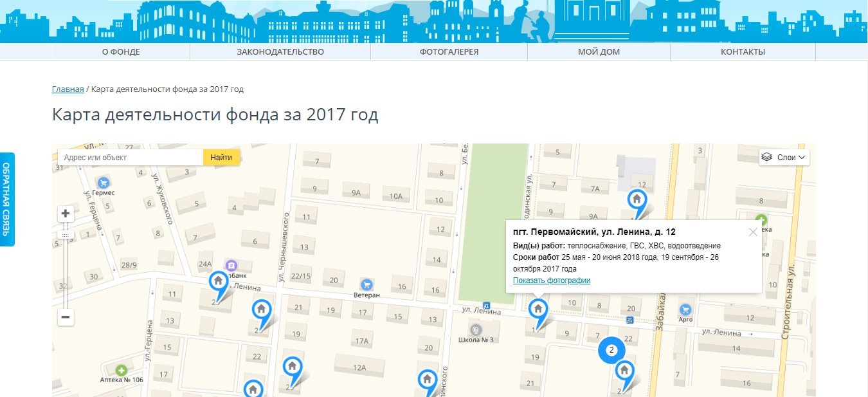Open the ЗАКОНОДАТЕЛЬСТВО menu item
The image size is (868, 397).
pos(280,52)
